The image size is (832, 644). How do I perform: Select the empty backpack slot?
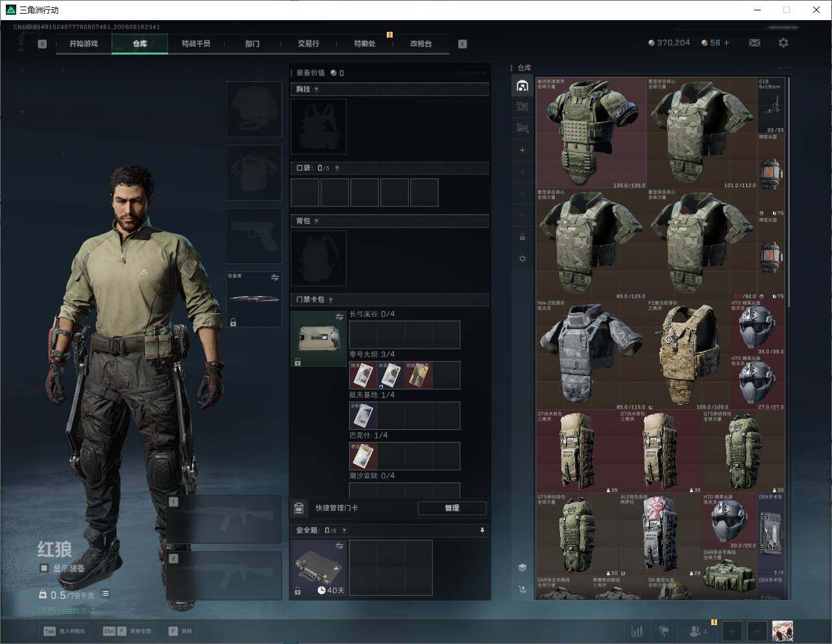coord(319,258)
